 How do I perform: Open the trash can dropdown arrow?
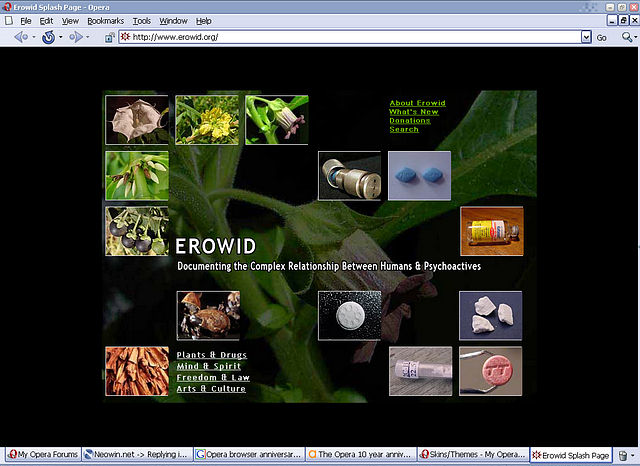[x=633, y=455]
